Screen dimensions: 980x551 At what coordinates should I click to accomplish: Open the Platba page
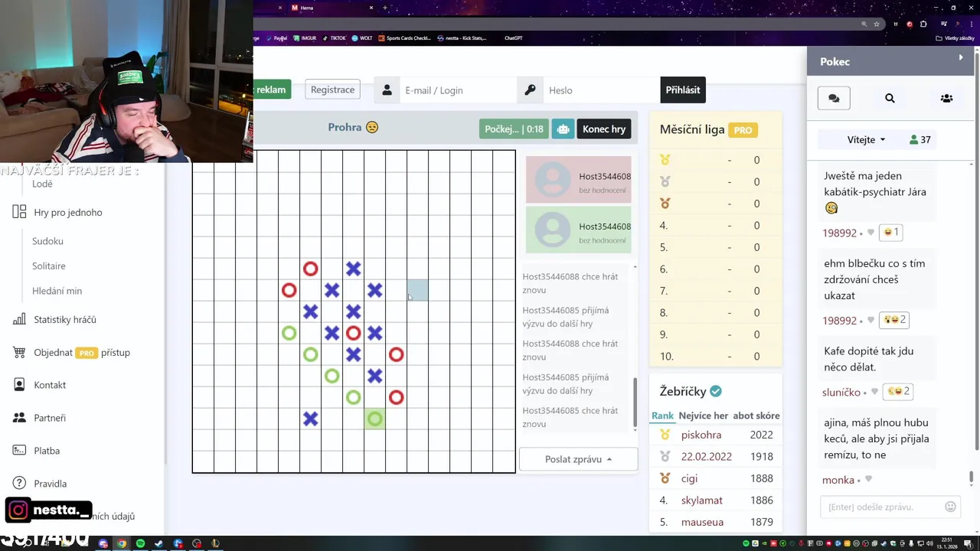[47, 451]
